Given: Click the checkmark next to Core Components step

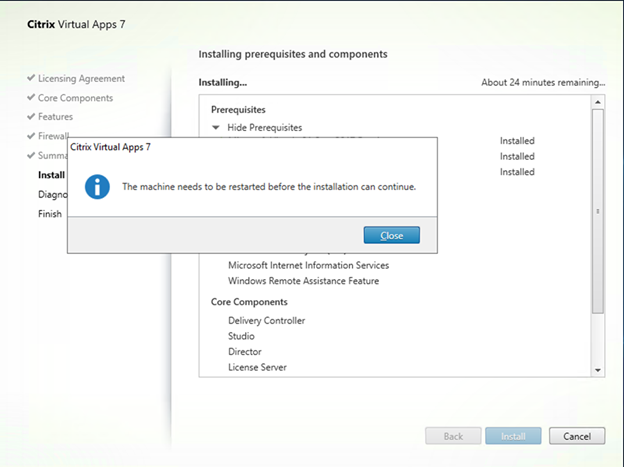Looking at the screenshot, I should tap(31, 97).
